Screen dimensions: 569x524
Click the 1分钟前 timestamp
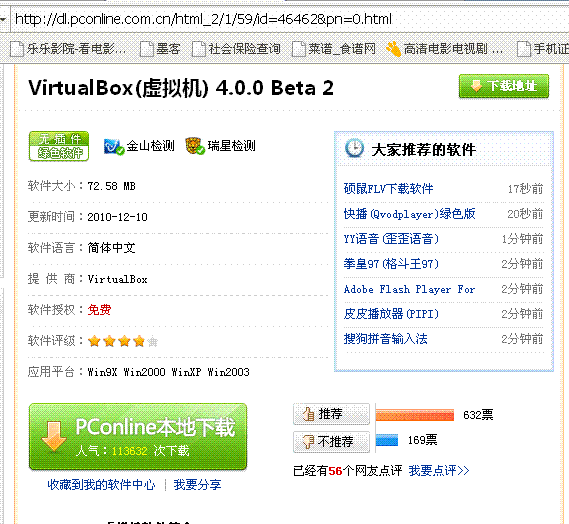[x=522, y=239]
